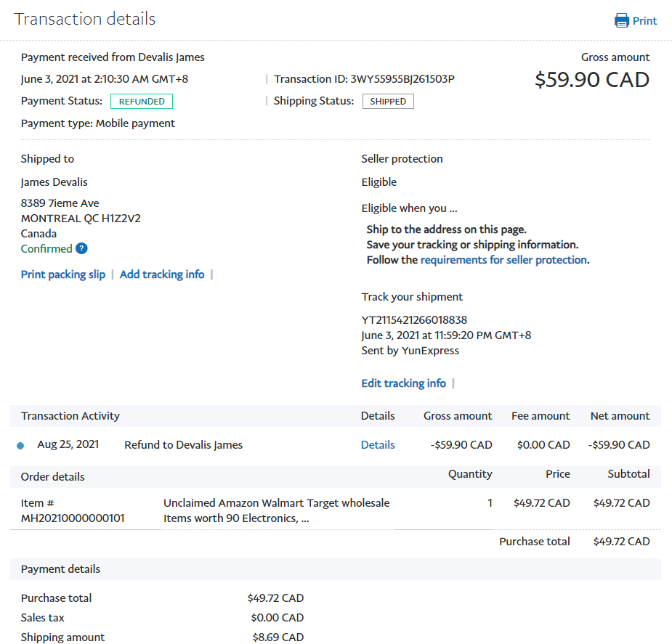The height and width of the screenshot is (644, 672).
Task: Click Add tracking info link
Action: tap(162, 274)
